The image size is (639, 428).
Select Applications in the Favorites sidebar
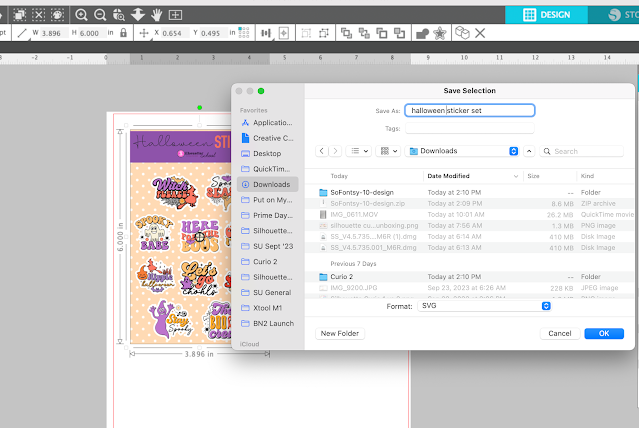(x=267, y=123)
